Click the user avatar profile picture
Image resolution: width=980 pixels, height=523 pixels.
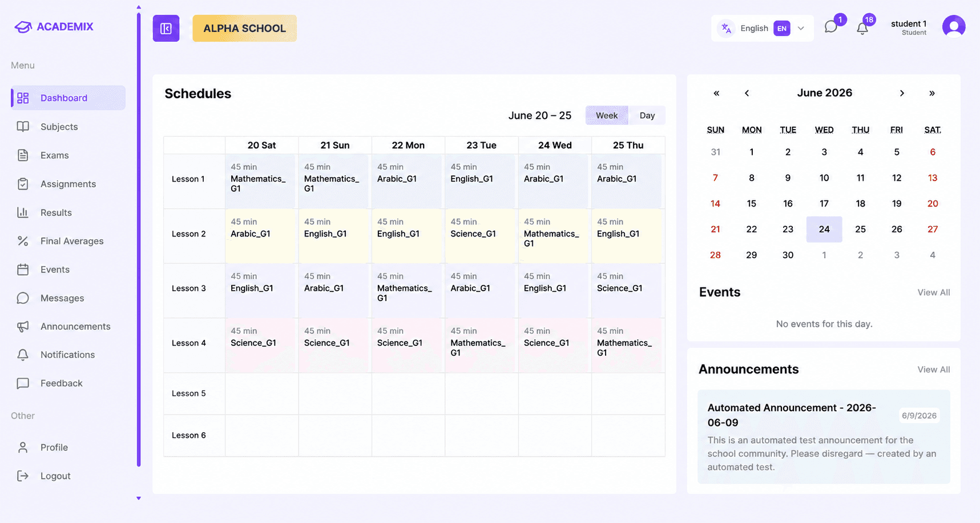click(954, 27)
